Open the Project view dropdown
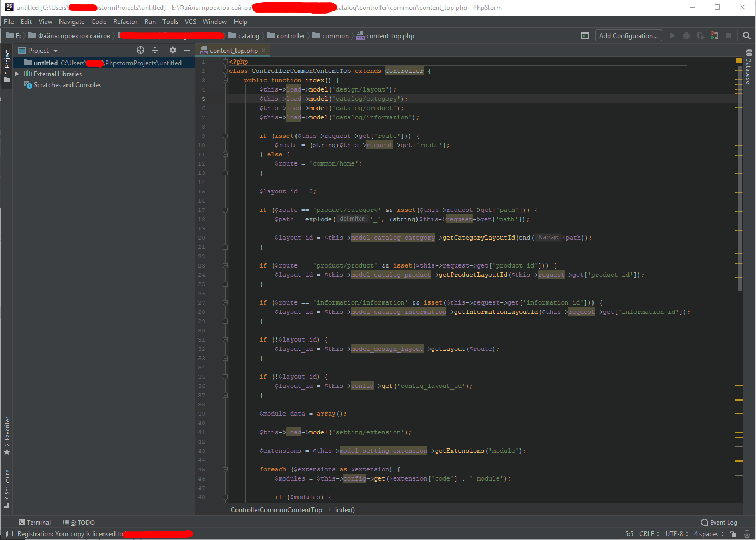 point(38,50)
